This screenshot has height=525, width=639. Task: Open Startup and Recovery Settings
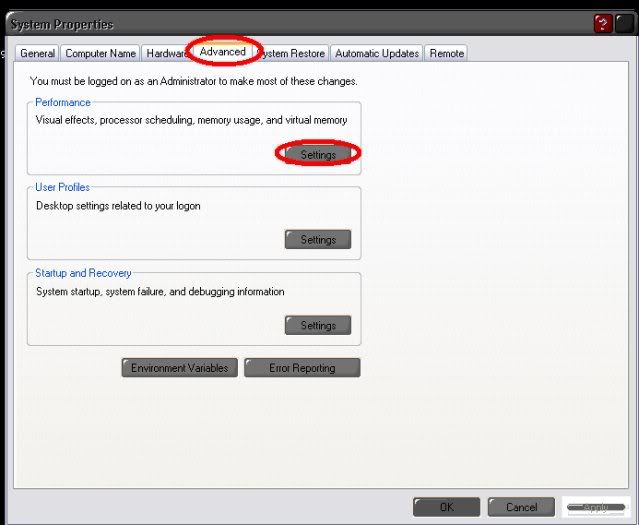coord(318,326)
